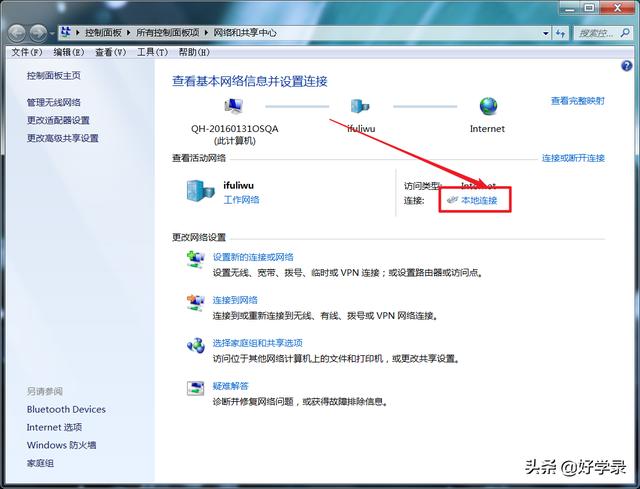
Task: Open the 查看(V) menu
Action: coord(111,52)
